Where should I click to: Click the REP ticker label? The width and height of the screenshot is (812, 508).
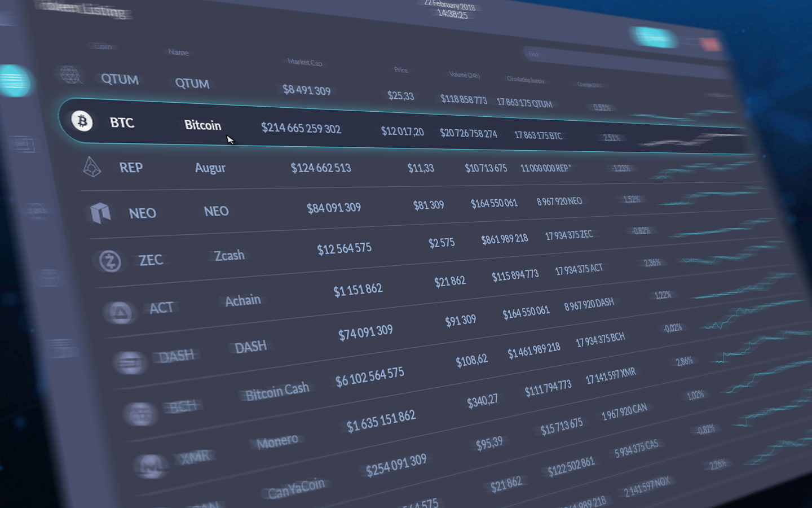[x=131, y=168]
